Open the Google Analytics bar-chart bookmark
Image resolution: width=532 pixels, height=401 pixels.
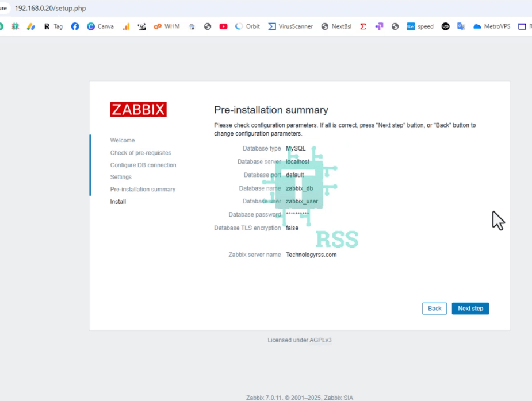pos(126,26)
